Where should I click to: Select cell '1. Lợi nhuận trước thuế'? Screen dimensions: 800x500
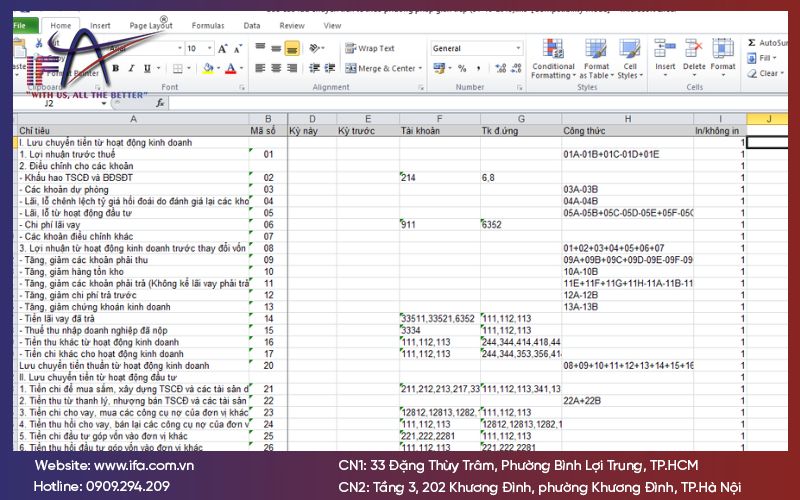(133, 154)
